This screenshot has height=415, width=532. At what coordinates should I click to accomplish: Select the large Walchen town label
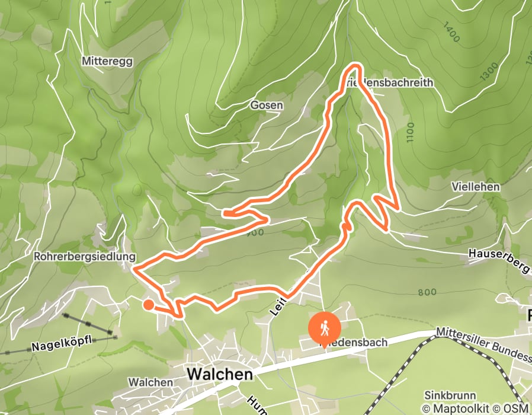click(x=220, y=374)
